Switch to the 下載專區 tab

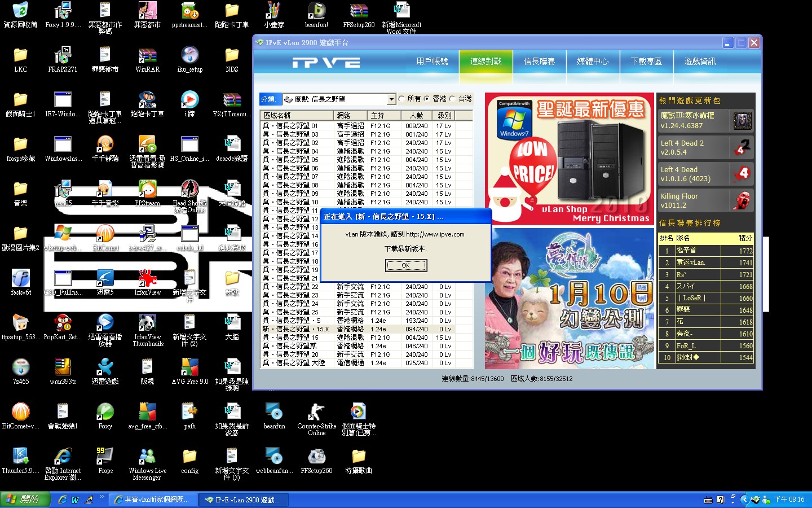click(x=646, y=62)
